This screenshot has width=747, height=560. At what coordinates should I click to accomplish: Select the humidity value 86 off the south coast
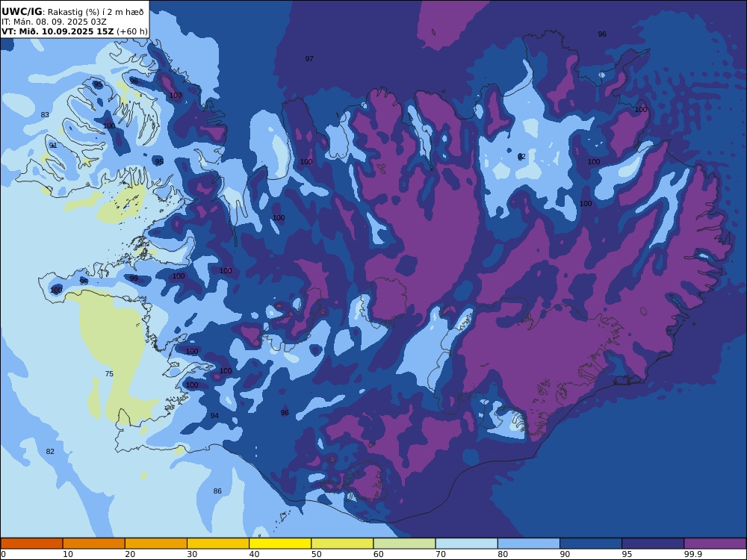[x=217, y=491]
